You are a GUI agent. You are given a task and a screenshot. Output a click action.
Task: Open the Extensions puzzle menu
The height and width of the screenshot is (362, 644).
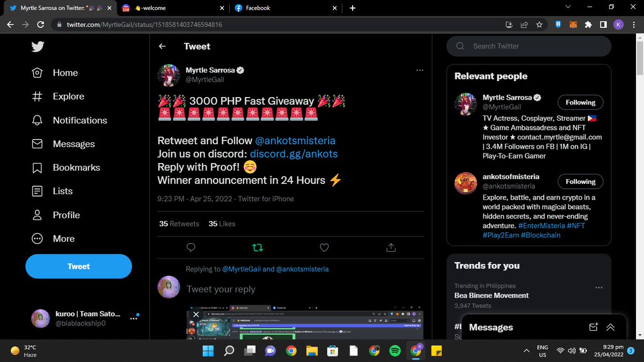coord(588,25)
